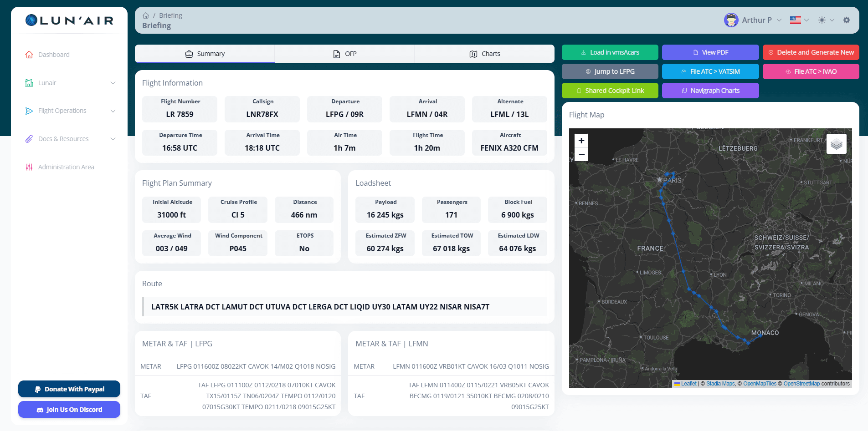Open the settings gear in header
The width and height of the screenshot is (868, 431).
(x=847, y=20)
